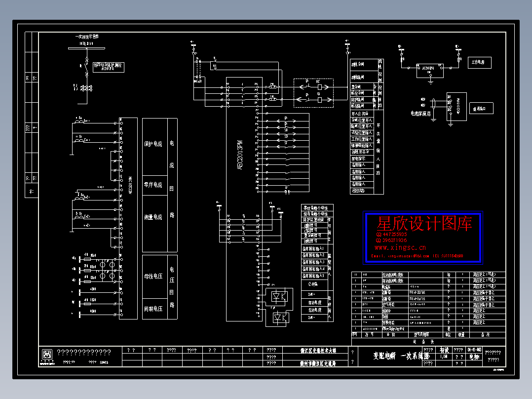Click the ABC2013PM central module label

(240, 155)
